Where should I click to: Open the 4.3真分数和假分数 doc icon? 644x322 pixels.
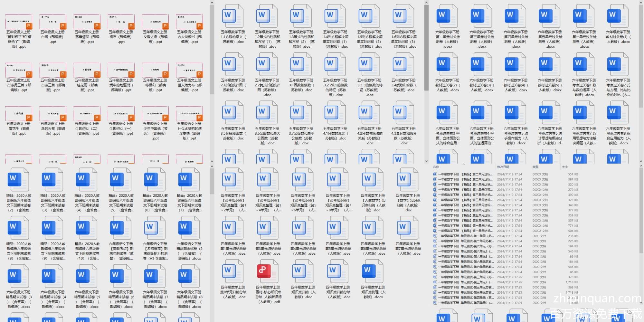coord(403,113)
